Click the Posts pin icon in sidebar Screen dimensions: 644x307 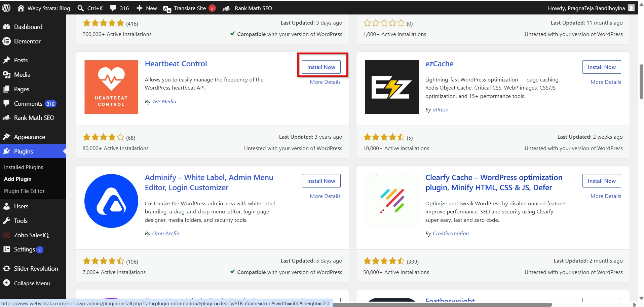(6, 60)
